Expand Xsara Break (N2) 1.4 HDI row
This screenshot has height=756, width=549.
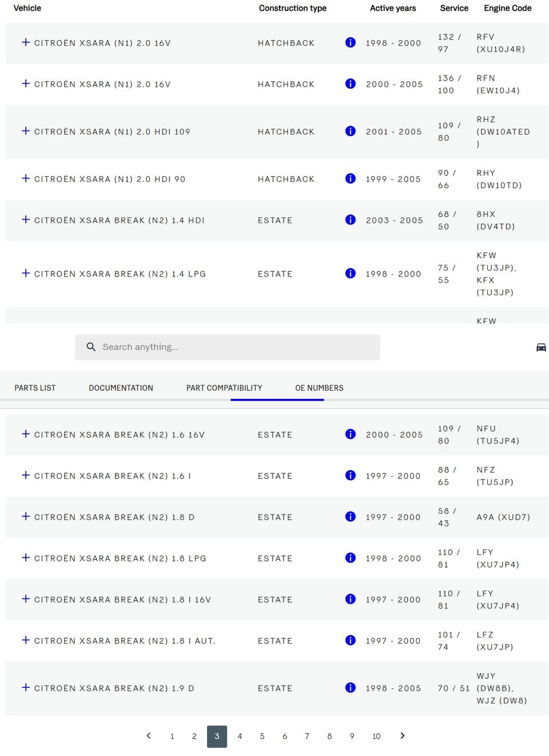pos(26,220)
